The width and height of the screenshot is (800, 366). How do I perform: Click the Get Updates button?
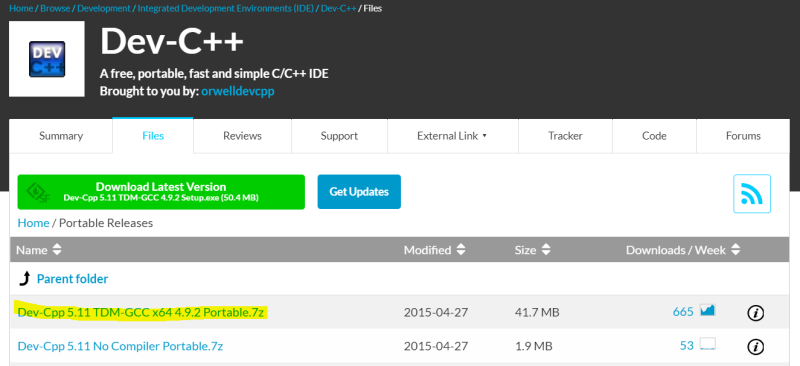(x=359, y=192)
